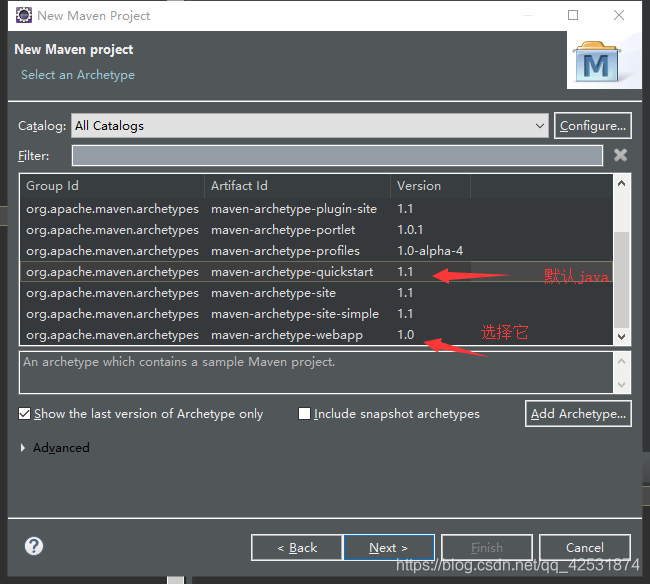Clear the filter with the X icon
650x584 pixels.
(620, 155)
